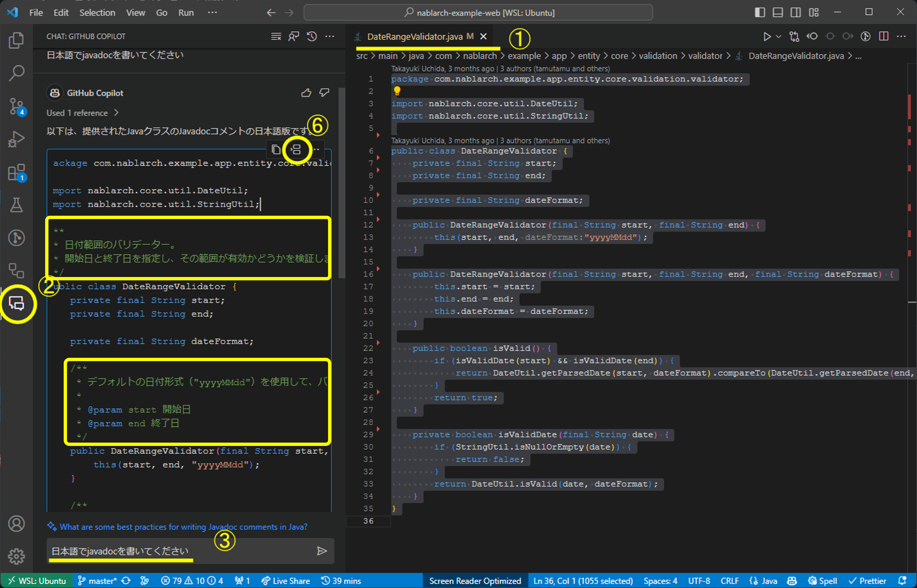Change indentation Spaces: 4
This screenshot has width=917, height=588.
click(660, 581)
